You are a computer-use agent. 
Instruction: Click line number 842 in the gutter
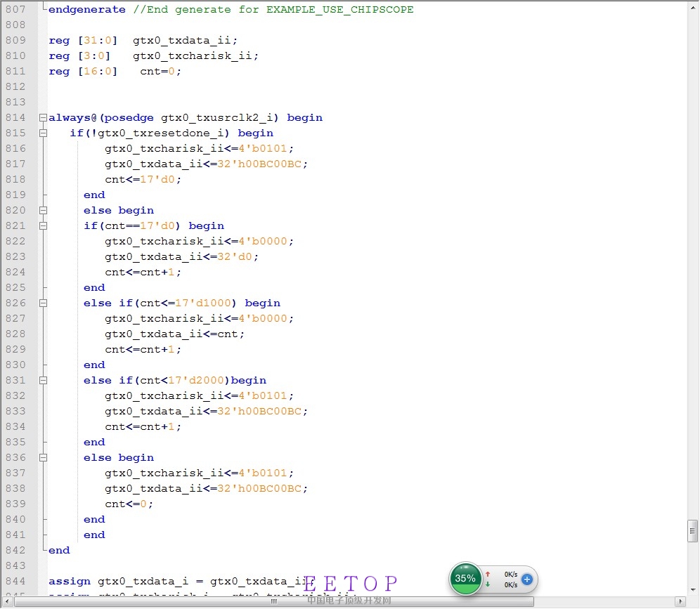coord(15,551)
